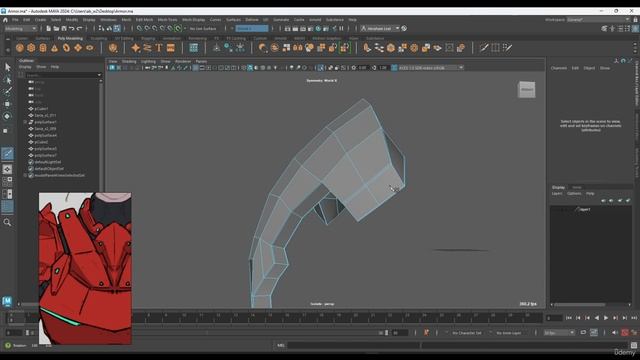Image resolution: width=640 pixels, height=360 pixels.
Task: Click the layer editor Display tab
Action: pos(558,187)
